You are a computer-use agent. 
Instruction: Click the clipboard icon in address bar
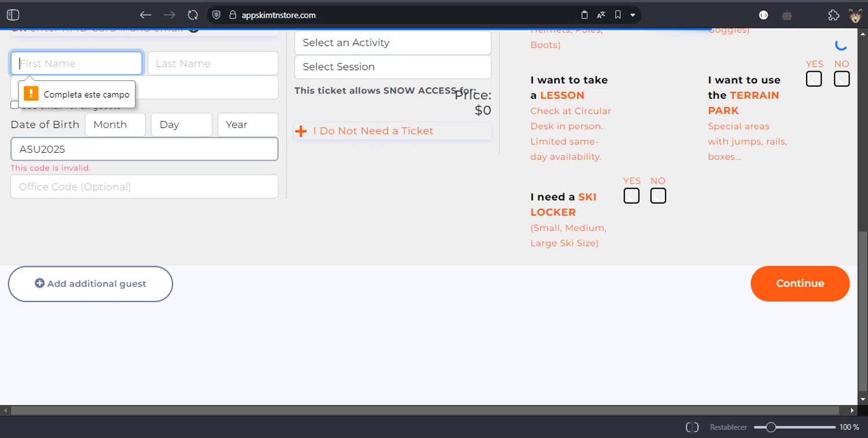click(584, 15)
